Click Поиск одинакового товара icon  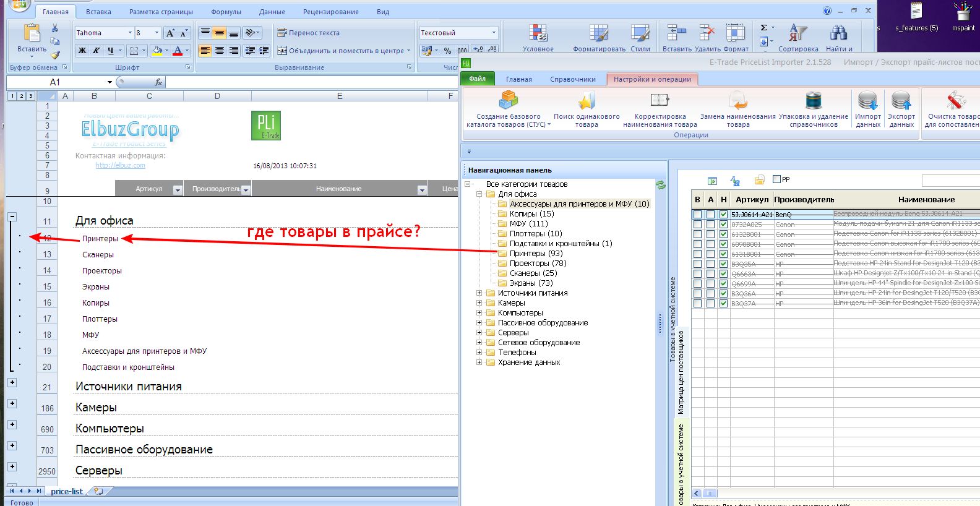point(587,100)
